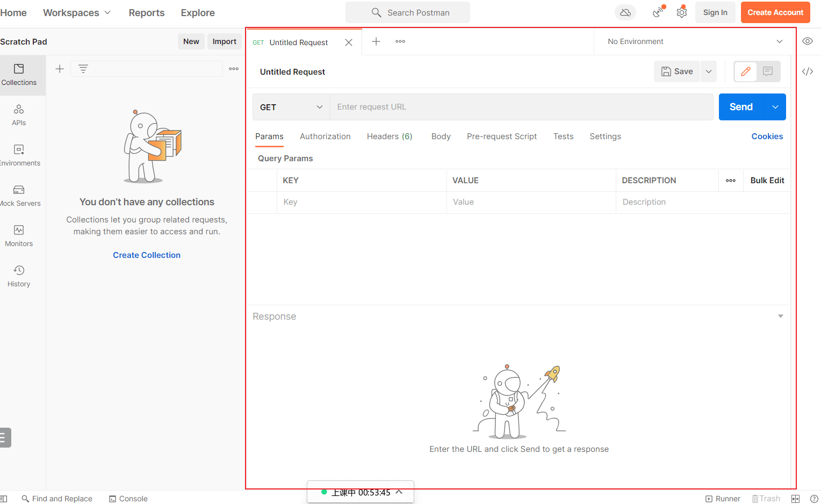Switch to build mode pencil icon
Screen dimensions: 821x504
point(746,71)
